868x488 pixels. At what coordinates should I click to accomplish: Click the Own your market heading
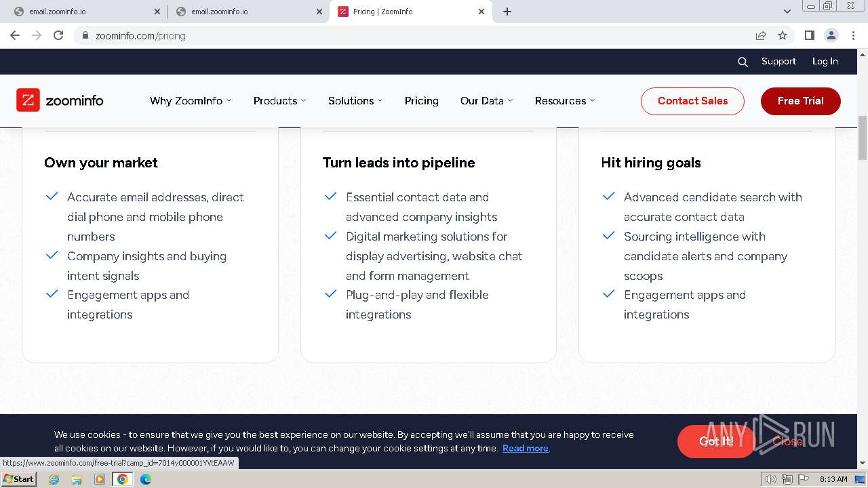[x=101, y=163]
